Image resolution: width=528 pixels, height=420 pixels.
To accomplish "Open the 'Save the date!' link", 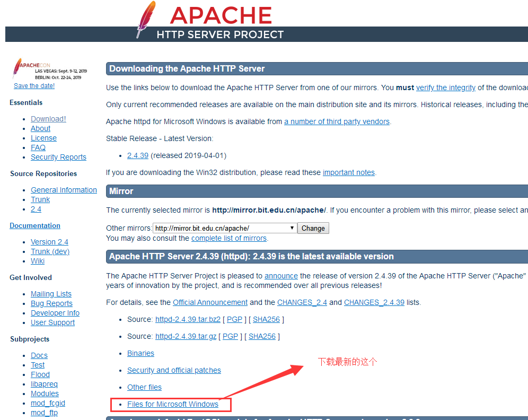I will coord(34,86).
